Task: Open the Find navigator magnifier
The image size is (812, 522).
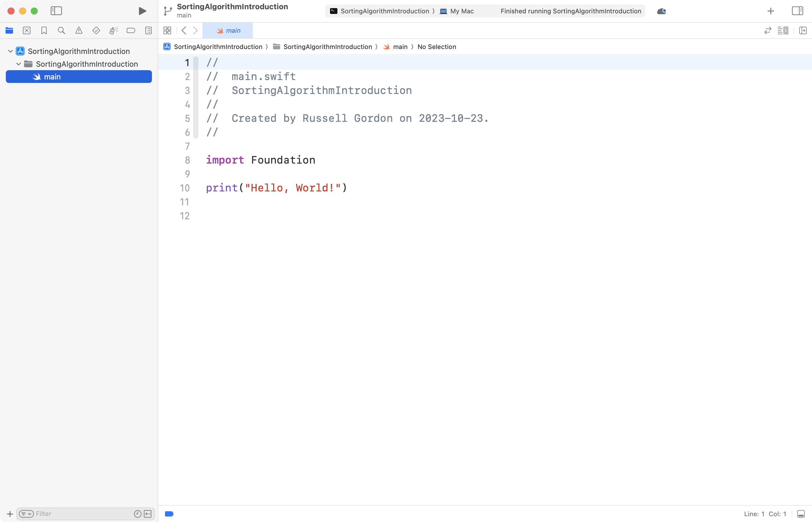Action: tap(61, 30)
